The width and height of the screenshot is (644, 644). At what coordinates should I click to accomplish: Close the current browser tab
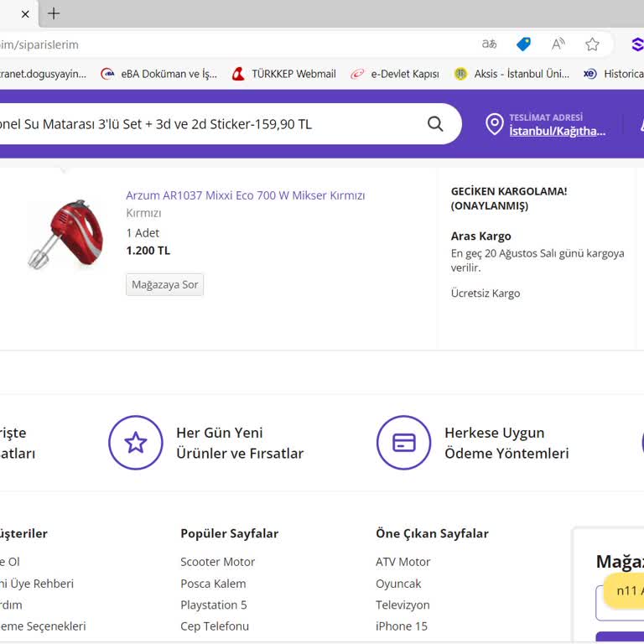point(25,14)
